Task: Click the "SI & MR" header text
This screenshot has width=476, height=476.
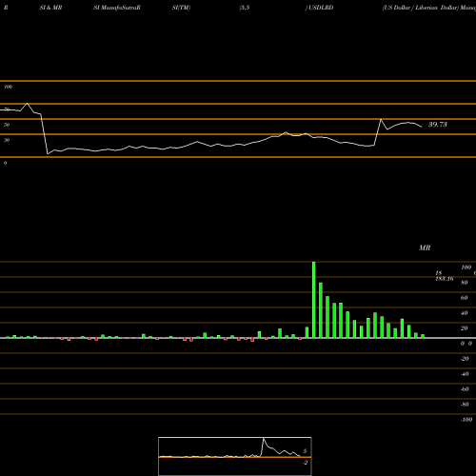Action: pos(50,8)
